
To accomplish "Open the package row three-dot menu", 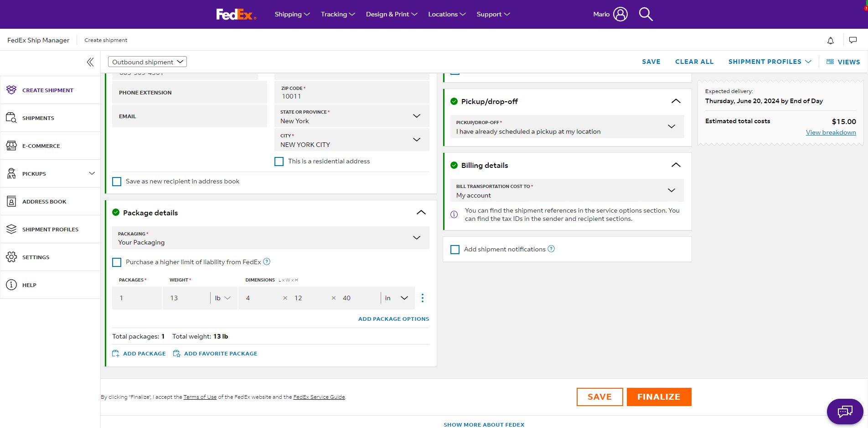I will (423, 298).
